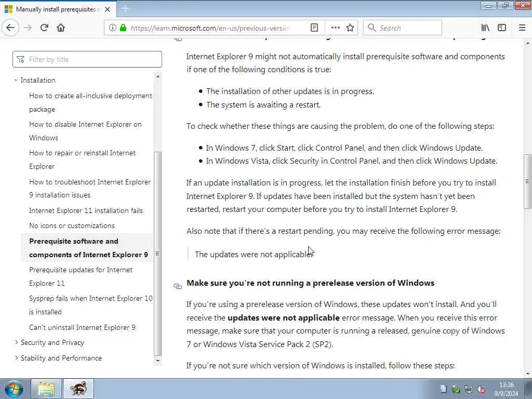Click the green shield tray icon
The image size is (532, 399).
456,390
